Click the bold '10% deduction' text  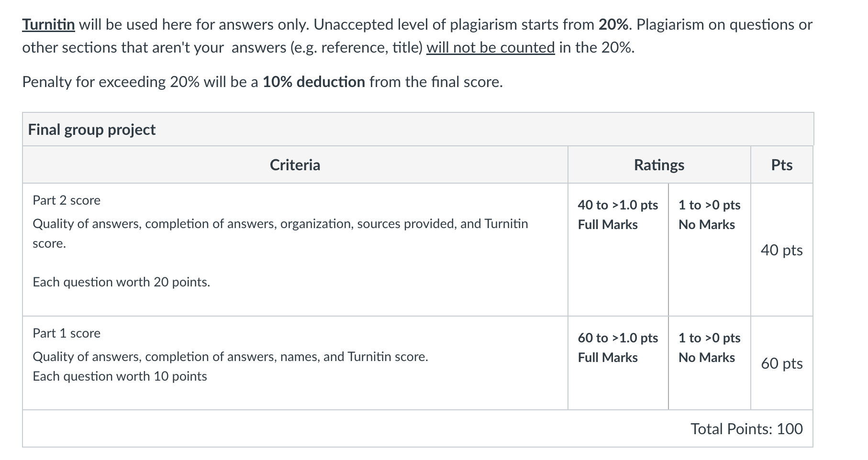pos(314,82)
